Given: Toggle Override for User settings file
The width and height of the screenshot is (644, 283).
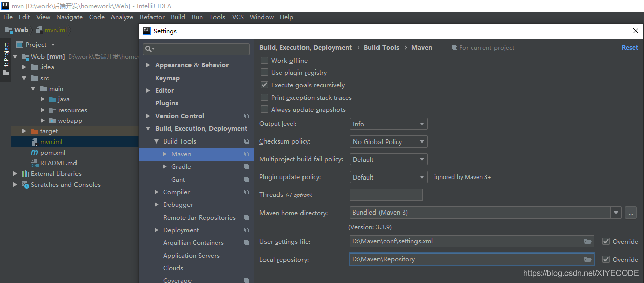Looking at the screenshot, I should pyautogui.click(x=606, y=241).
